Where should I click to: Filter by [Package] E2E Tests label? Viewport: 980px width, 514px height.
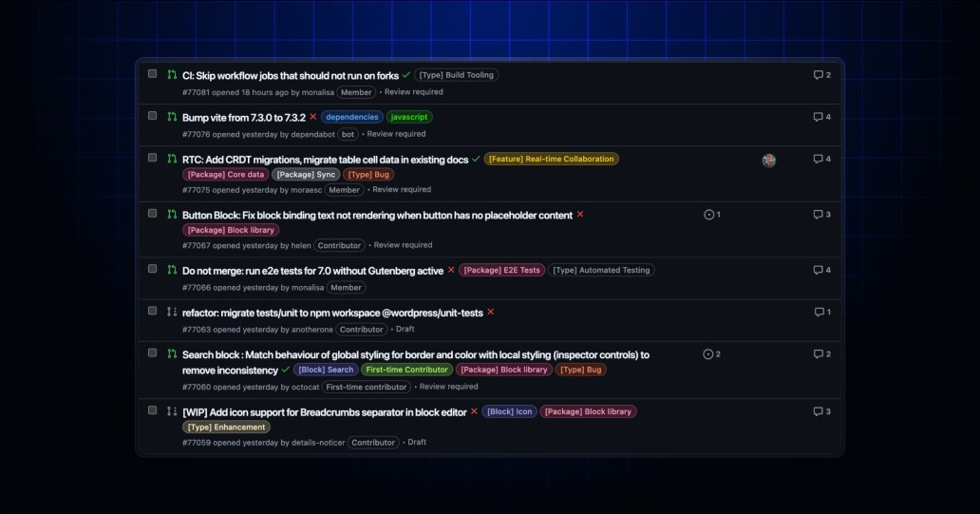(x=502, y=270)
